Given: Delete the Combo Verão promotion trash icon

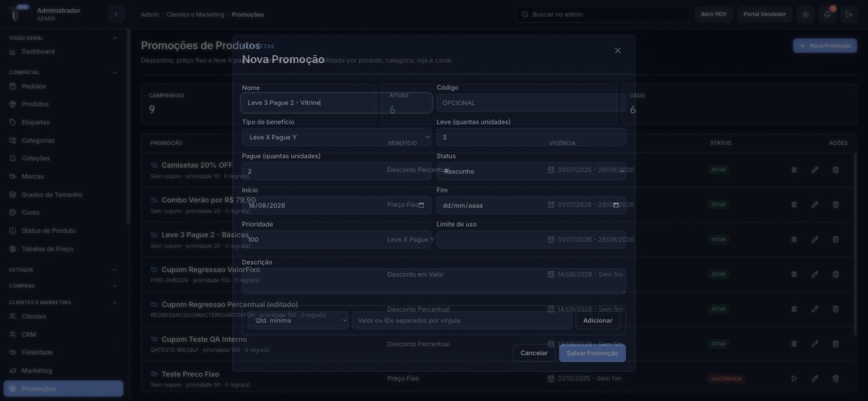Looking at the screenshot, I should point(835,205).
